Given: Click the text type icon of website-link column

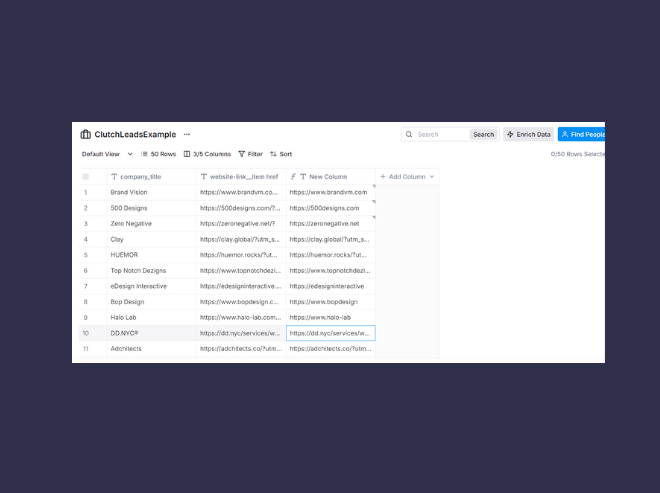Looking at the screenshot, I should coord(204,177).
